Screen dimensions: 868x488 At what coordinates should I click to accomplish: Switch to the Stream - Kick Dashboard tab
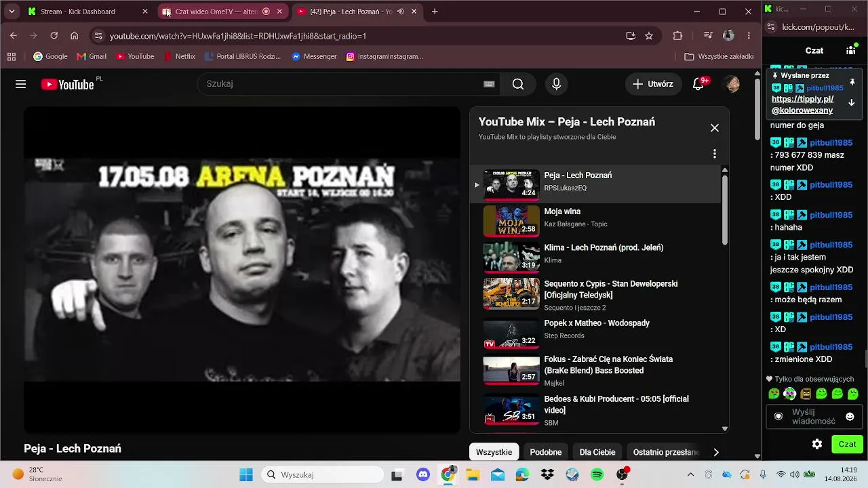click(x=87, y=12)
